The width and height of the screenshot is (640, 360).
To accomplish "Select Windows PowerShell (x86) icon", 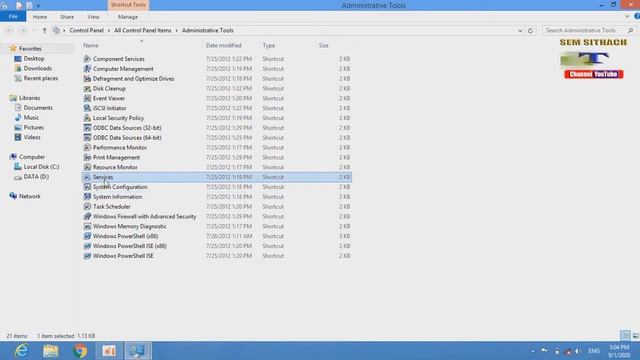I will tap(87, 236).
